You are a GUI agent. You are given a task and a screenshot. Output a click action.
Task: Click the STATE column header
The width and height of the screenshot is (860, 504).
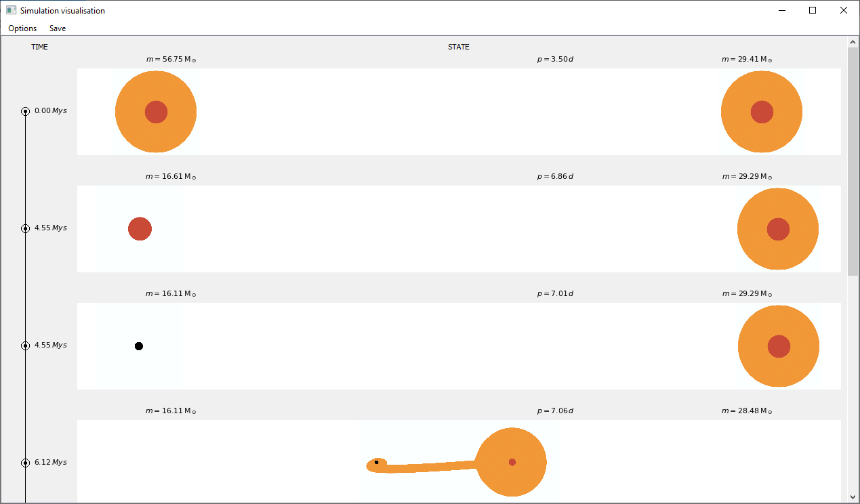[458, 47]
